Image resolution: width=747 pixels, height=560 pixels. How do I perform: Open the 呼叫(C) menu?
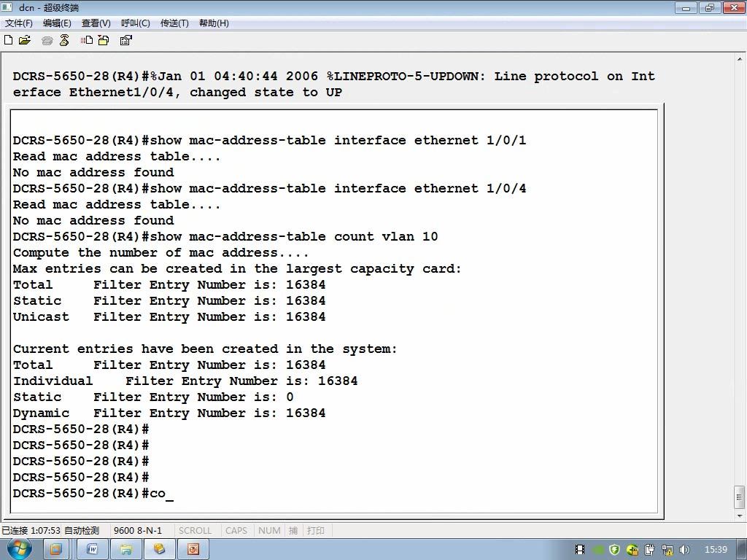pyautogui.click(x=135, y=23)
